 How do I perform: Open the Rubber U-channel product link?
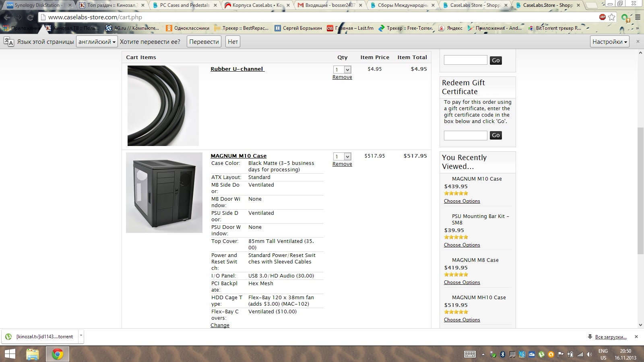[237, 69]
